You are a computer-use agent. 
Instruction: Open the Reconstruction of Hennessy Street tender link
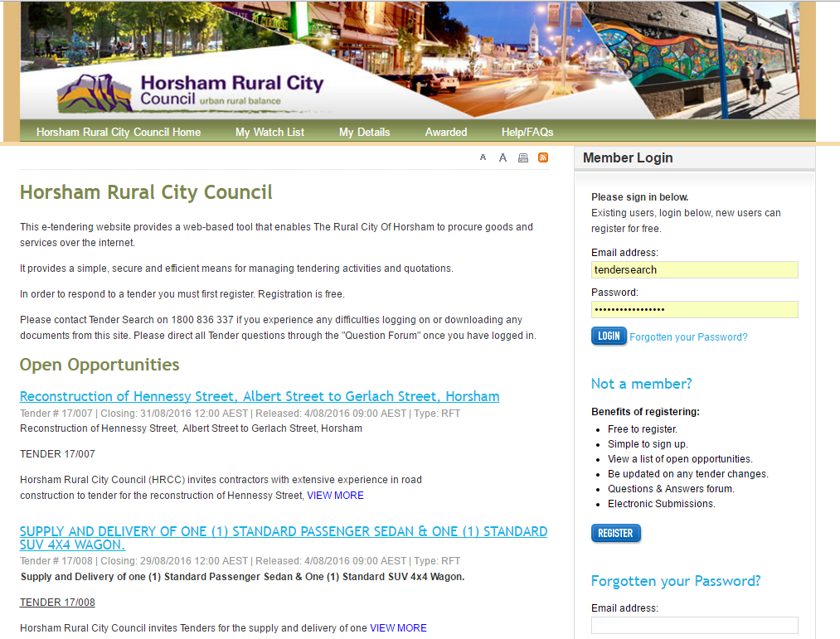point(260,396)
